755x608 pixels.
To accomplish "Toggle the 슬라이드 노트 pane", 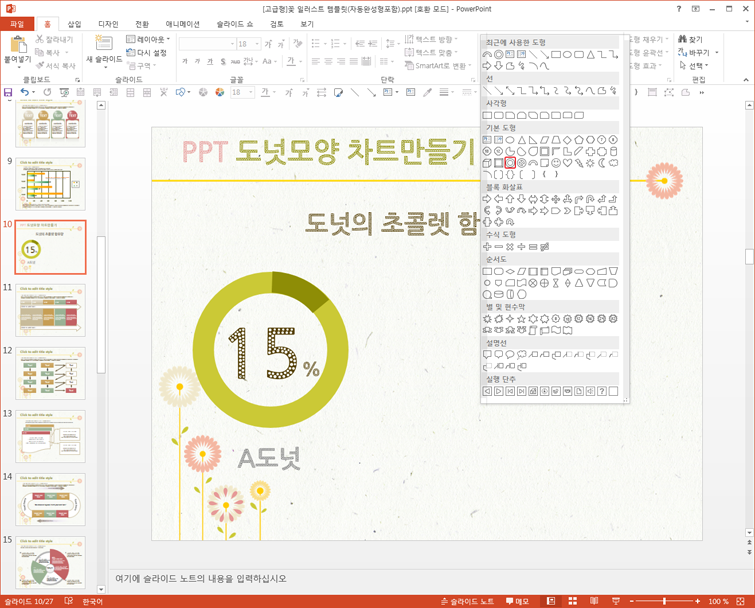I will pyautogui.click(x=467, y=601).
